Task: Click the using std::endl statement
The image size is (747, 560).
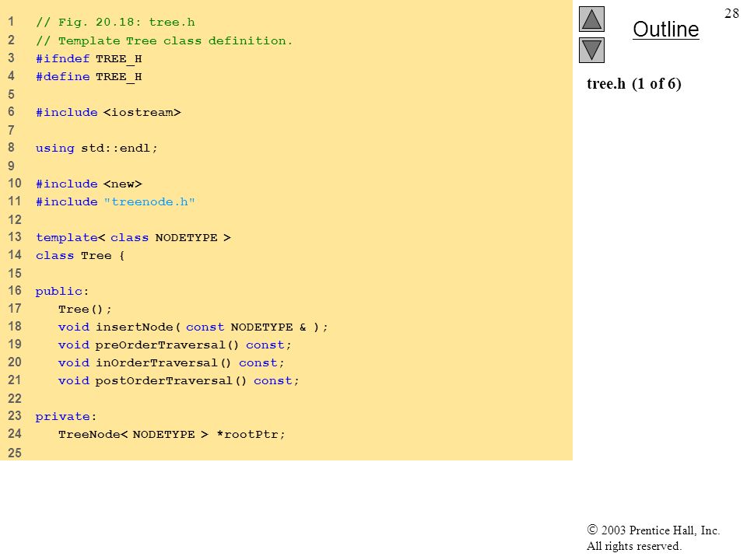Action: point(96,148)
